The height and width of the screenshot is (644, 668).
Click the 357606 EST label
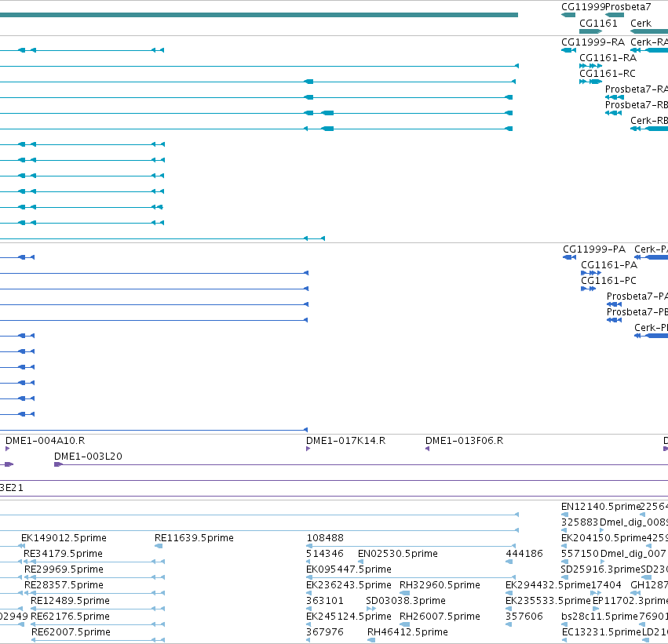coord(524,617)
